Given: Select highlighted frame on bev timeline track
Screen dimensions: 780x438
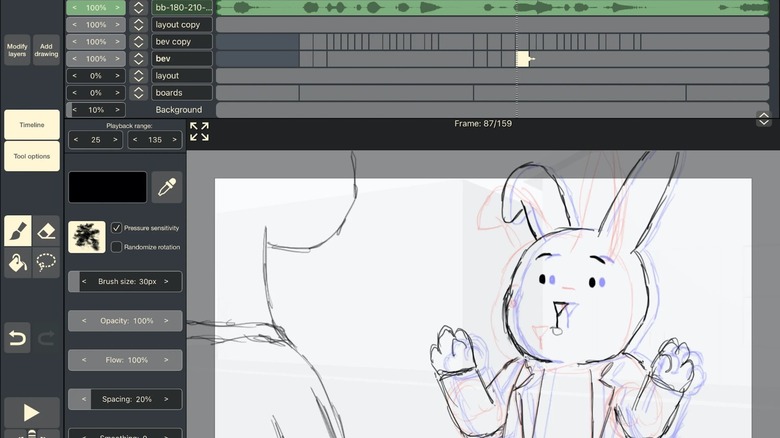Looking at the screenshot, I should [522, 59].
